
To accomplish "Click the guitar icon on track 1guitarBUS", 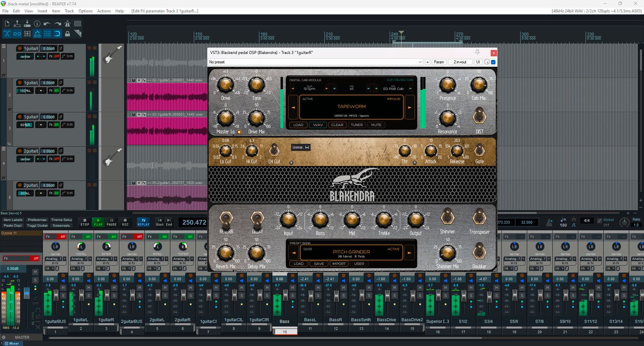I will point(112,55).
